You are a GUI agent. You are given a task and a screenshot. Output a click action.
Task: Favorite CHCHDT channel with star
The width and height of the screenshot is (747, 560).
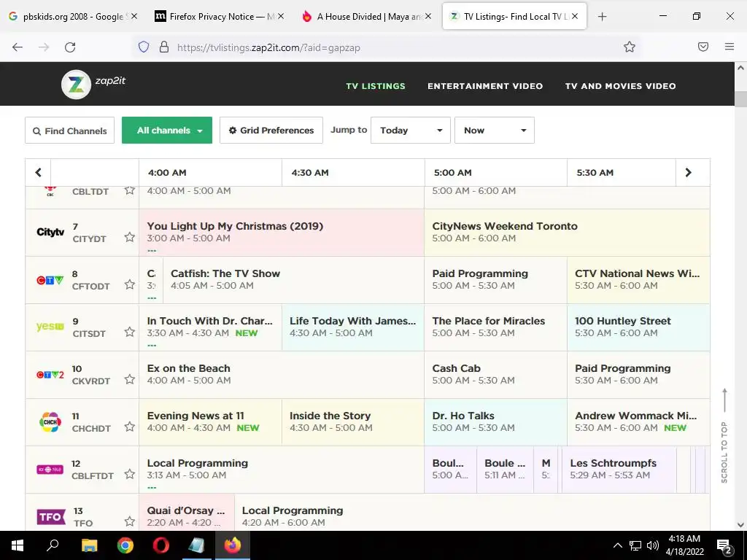tap(130, 426)
